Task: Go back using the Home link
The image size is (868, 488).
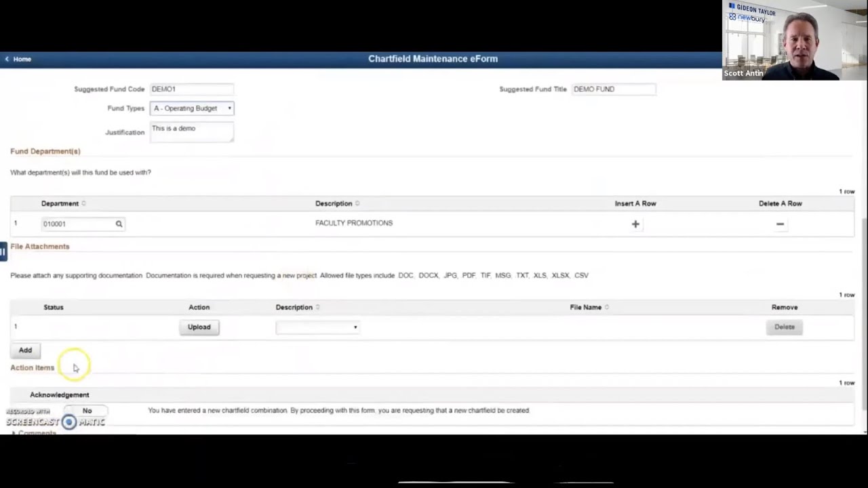Action: point(18,59)
